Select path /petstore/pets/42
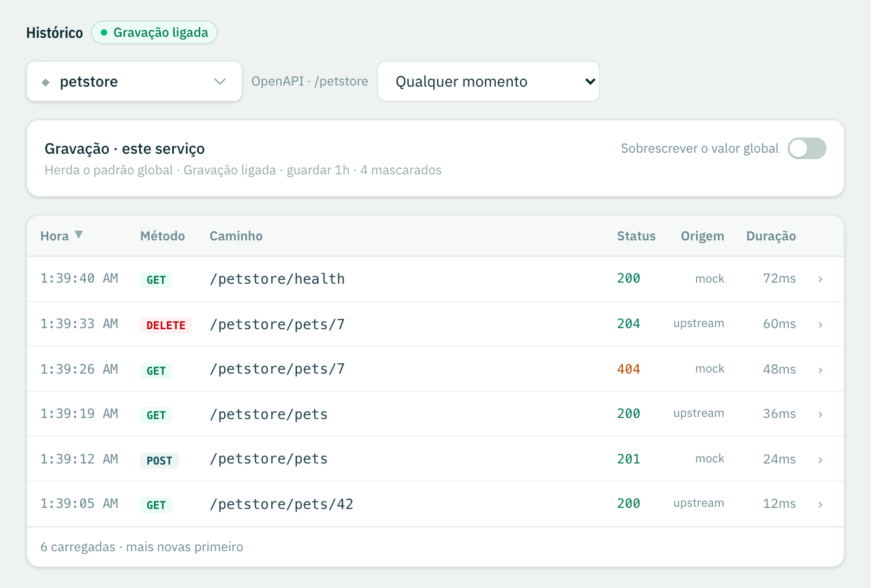The image size is (871, 588). 282,504
